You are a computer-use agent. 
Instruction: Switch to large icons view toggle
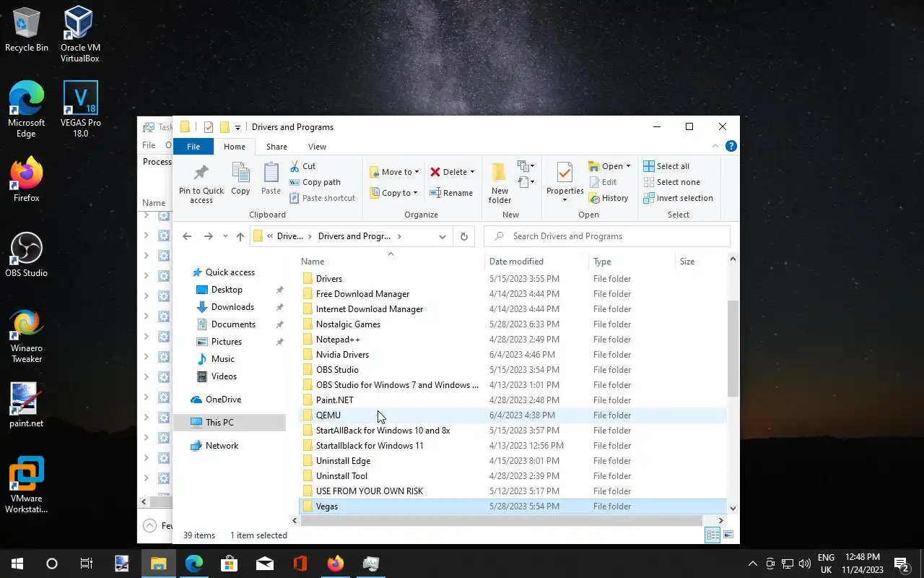pyautogui.click(x=728, y=535)
